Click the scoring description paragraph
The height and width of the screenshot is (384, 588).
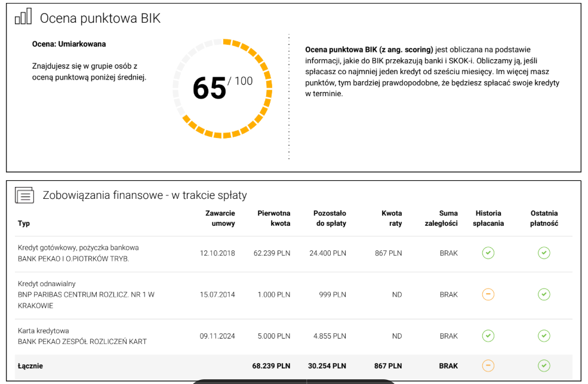432,72
